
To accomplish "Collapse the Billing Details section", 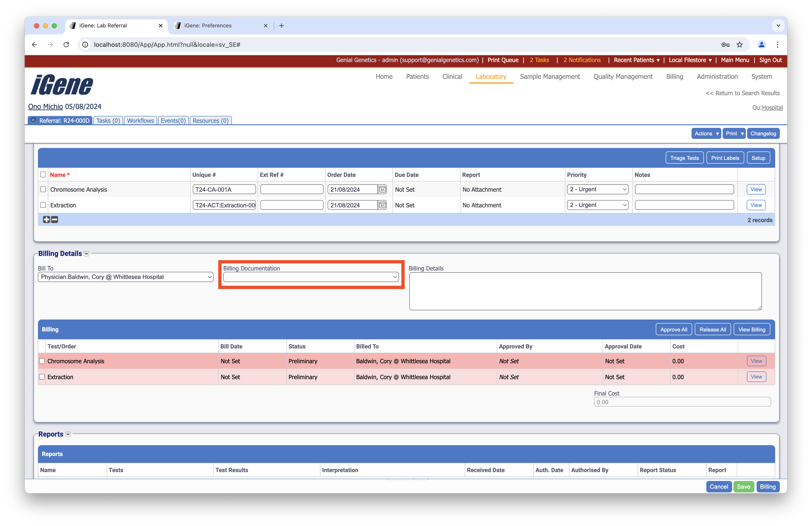I will (x=86, y=253).
